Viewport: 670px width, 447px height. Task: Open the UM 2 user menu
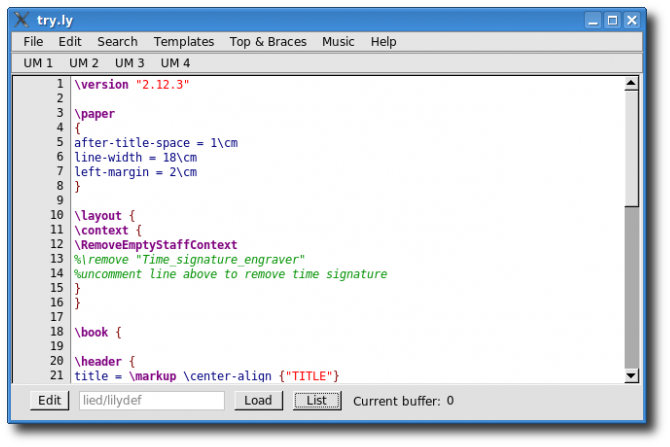[84, 63]
